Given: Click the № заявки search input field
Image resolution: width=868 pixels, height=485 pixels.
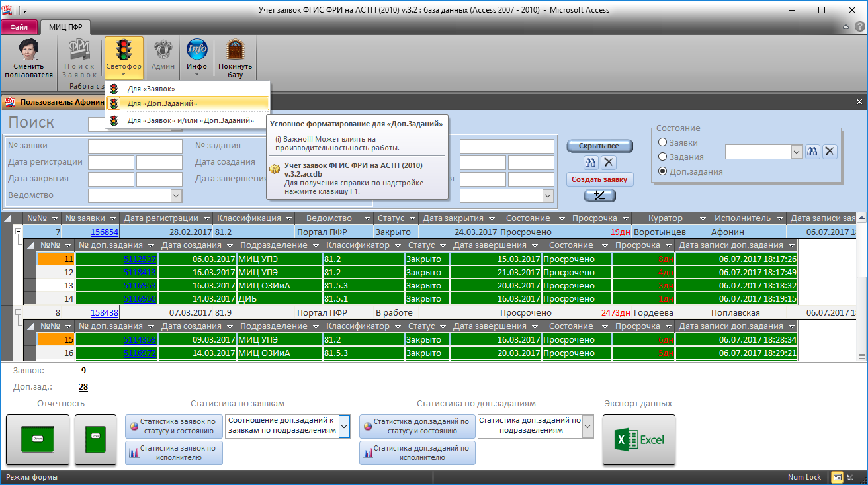Looking at the screenshot, I should click(x=134, y=146).
